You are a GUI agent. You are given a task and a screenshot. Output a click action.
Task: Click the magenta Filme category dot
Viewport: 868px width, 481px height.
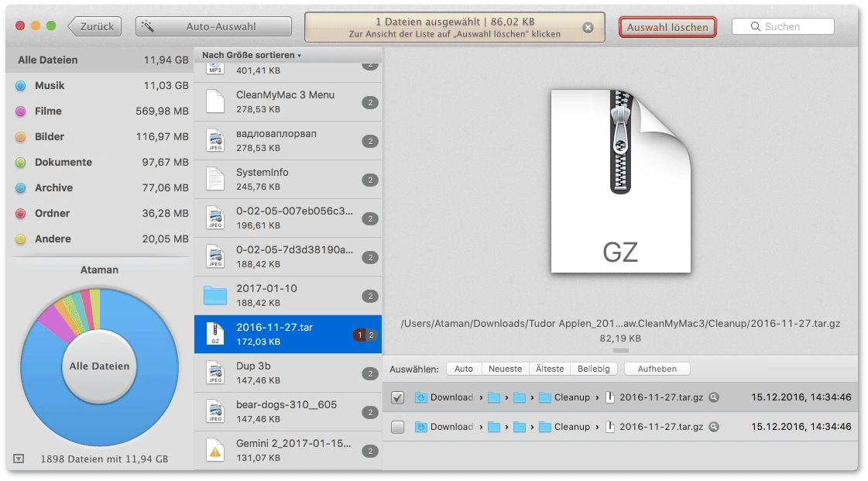click(x=20, y=112)
